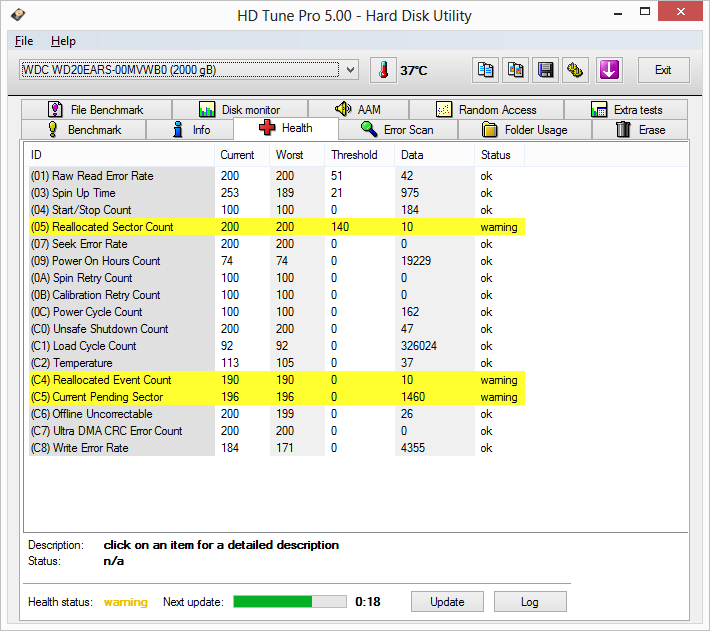Image resolution: width=710 pixels, height=631 pixels.
Task: Click the Log button
Action: [x=530, y=602]
